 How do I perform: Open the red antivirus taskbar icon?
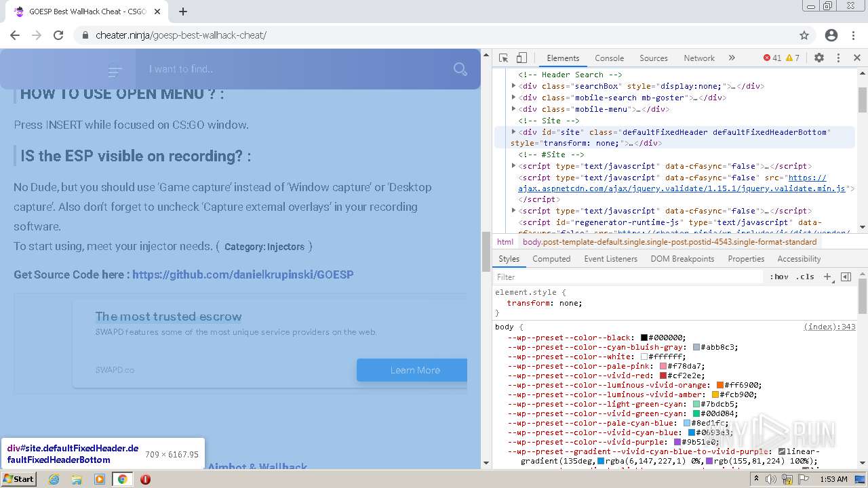point(145,479)
